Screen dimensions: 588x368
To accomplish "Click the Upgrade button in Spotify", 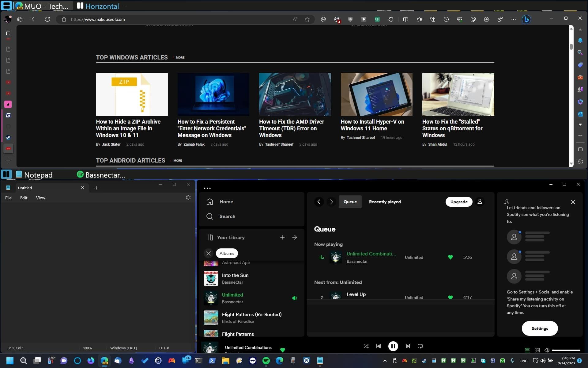I will 459,201.
